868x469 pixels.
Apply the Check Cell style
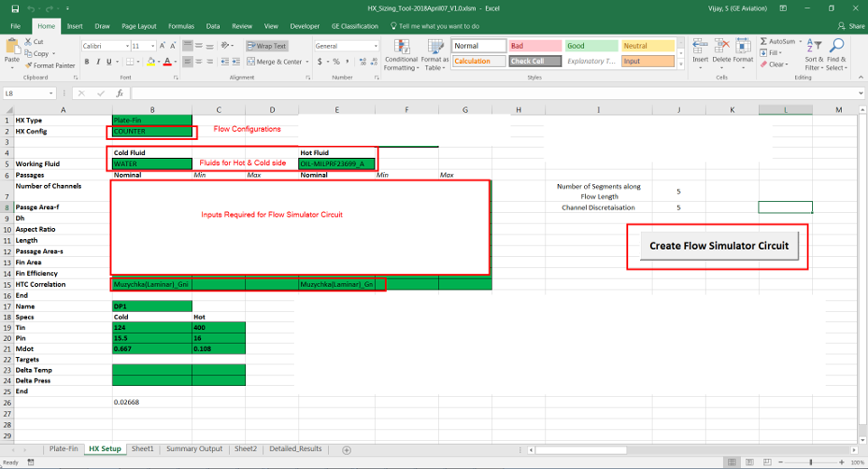(535, 61)
